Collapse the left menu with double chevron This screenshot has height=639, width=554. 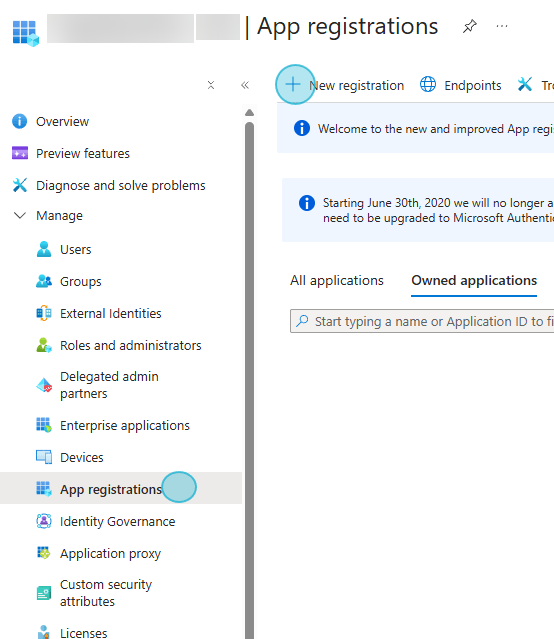[245, 85]
